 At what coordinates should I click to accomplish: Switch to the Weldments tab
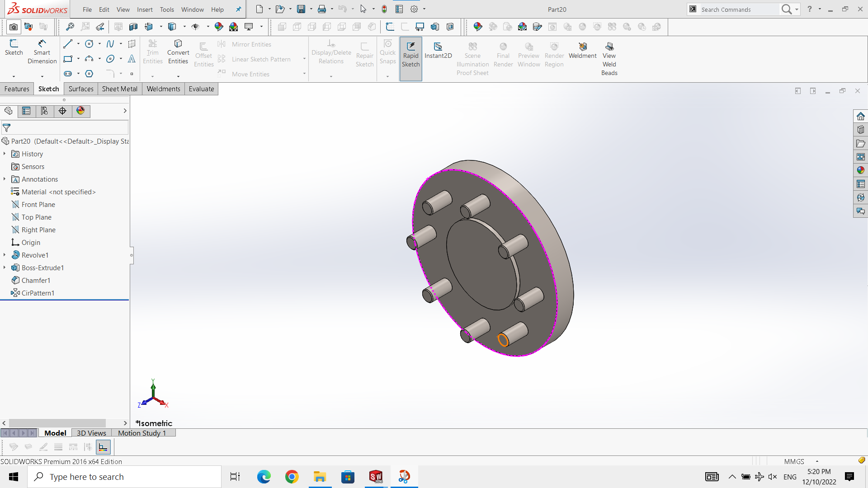(x=163, y=89)
